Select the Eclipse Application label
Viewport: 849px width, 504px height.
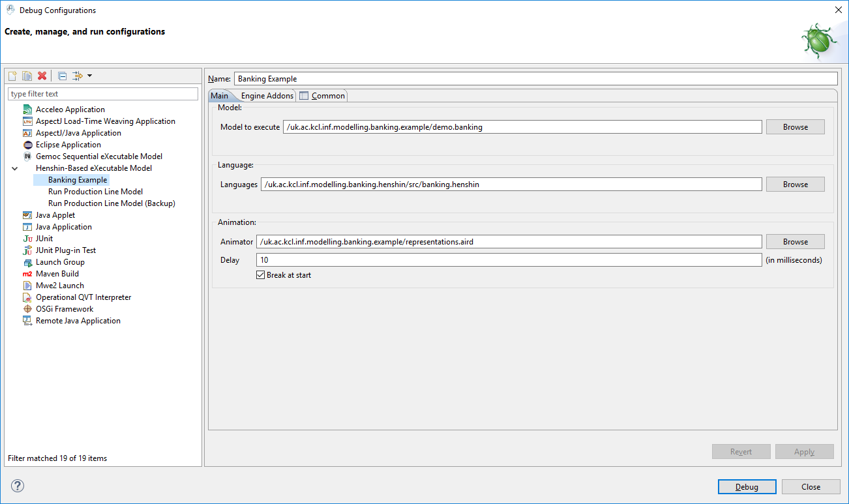click(x=68, y=145)
